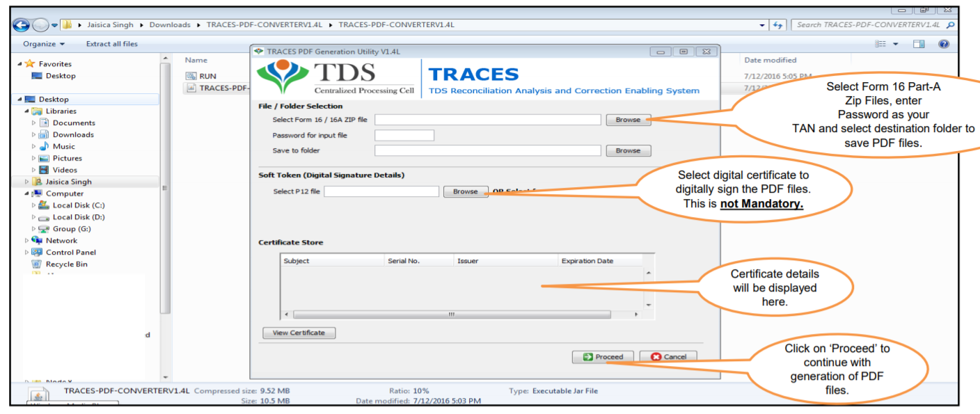Navigate to Downloads via breadcrumb
Viewport: 980px width, 414px height.
pos(170,24)
